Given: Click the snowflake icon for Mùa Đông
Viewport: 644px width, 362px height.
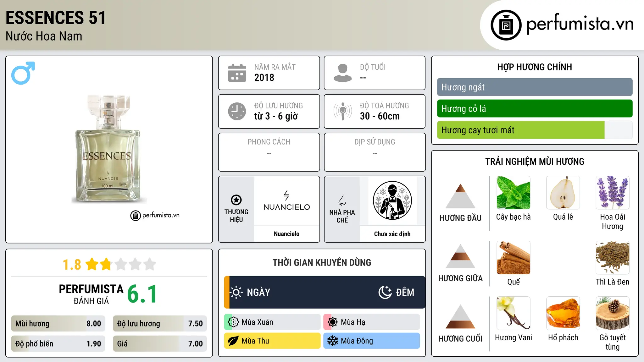Looking at the screenshot, I should [333, 341].
